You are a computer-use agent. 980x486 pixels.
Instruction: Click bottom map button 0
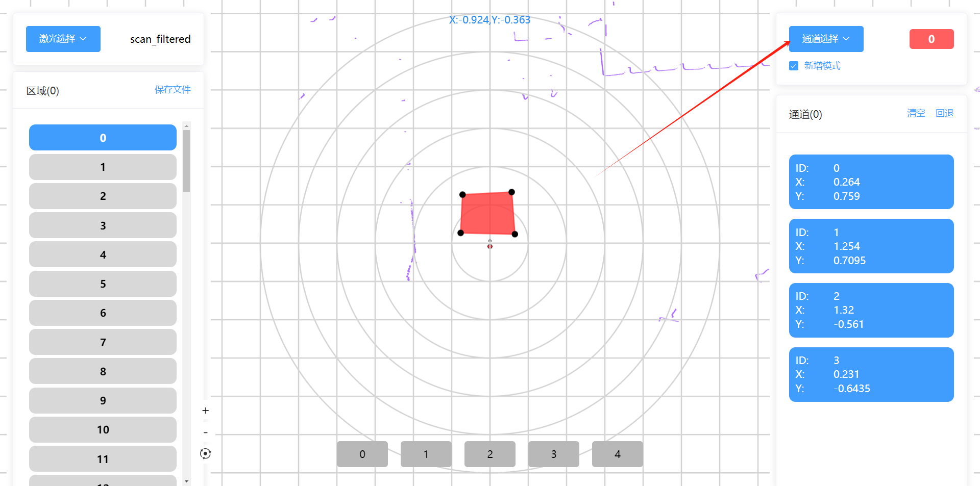tap(362, 454)
